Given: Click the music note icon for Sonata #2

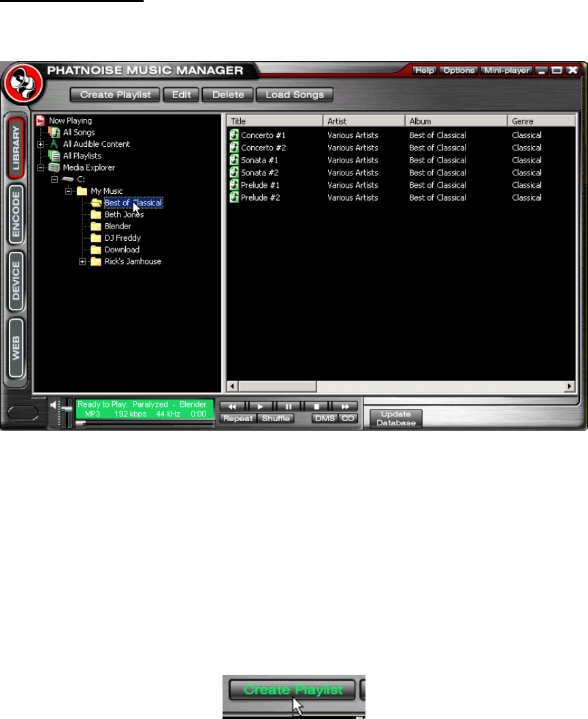Looking at the screenshot, I should tap(234, 172).
